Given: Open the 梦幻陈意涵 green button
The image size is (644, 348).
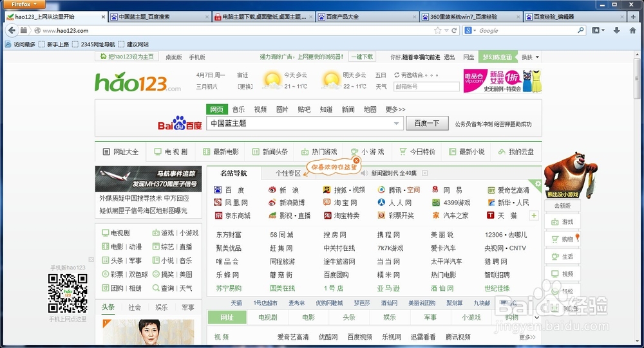Looking at the screenshot, I should [x=497, y=57].
